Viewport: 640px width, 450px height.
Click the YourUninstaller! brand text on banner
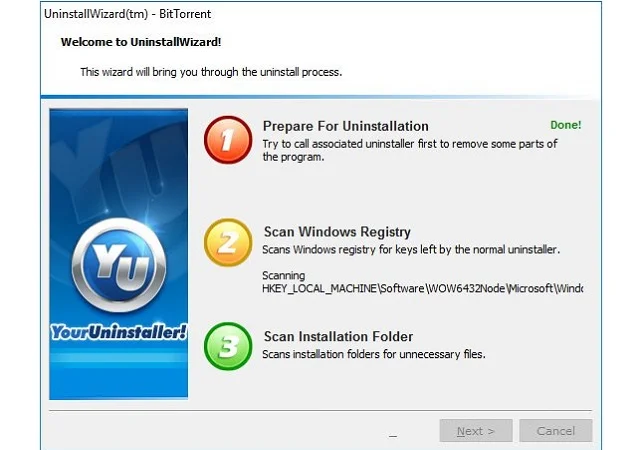(119, 332)
